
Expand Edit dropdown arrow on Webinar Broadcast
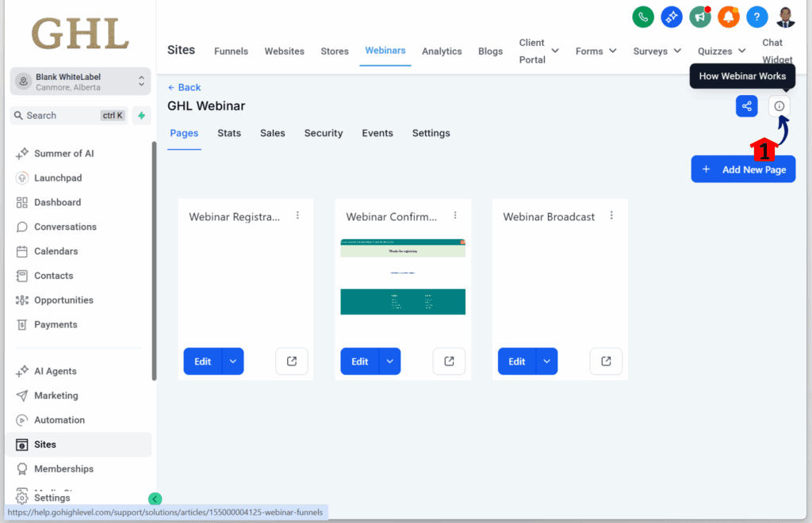(x=547, y=361)
